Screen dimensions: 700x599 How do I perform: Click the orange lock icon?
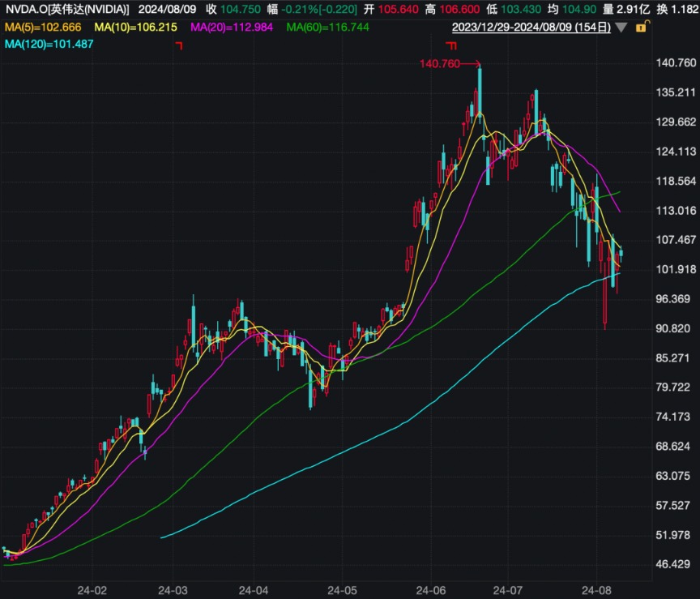click(641, 27)
